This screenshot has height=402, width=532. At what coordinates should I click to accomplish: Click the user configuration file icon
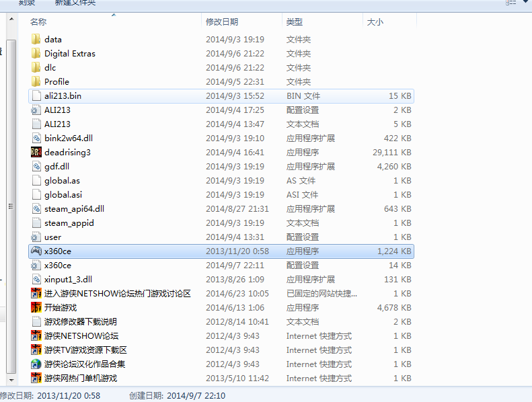point(36,237)
